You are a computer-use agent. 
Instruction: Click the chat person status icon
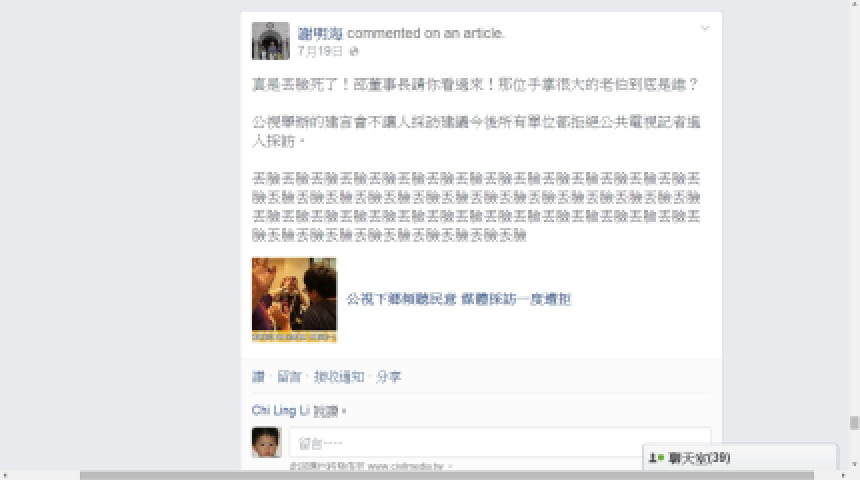[x=655, y=458]
